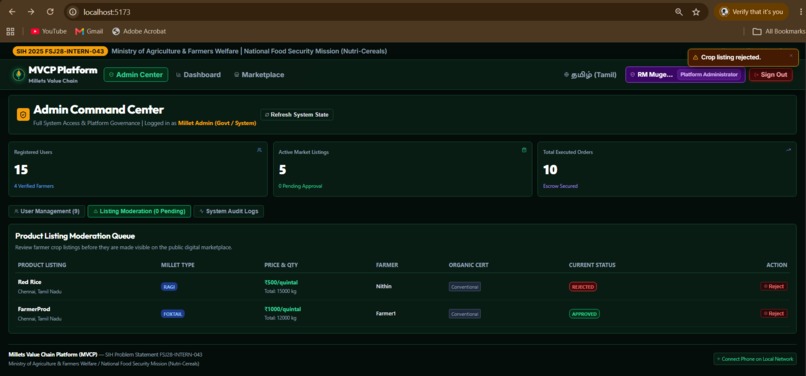The image size is (806, 376).
Task: Click Verify that it's you profile chip
Action: pyautogui.click(x=752, y=12)
